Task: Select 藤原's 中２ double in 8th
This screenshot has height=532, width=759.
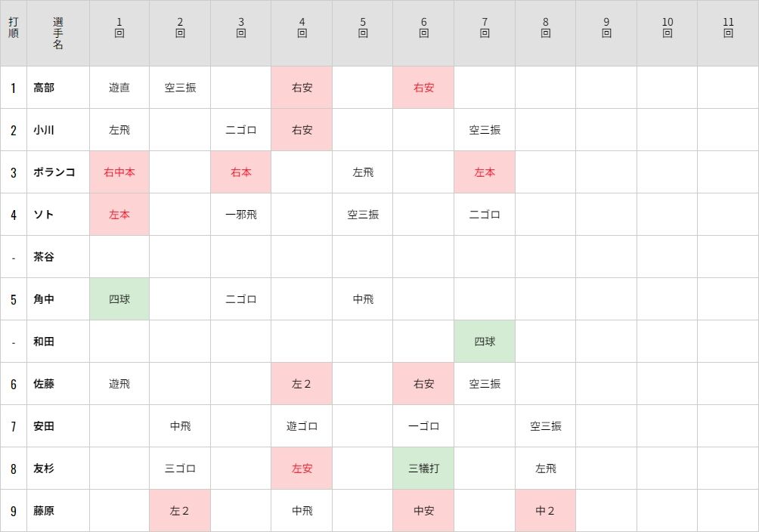Action: click(545, 511)
